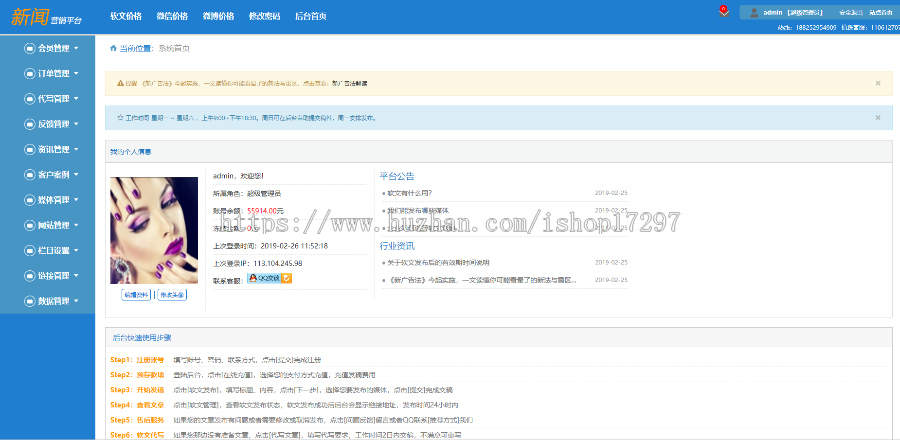Screen dimensions: 900x440
Task: Click the 安全退出 logout link
Action: pos(851,13)
